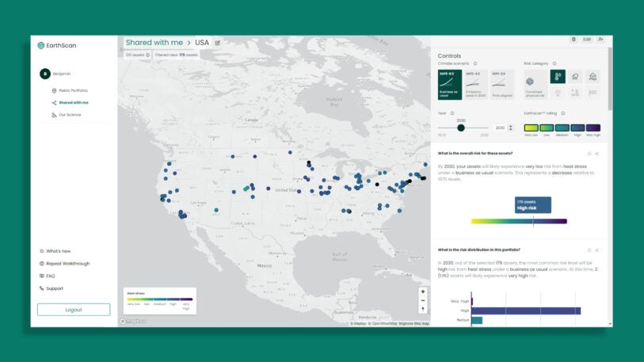
Task: Click the map zoom in plus button
Action: coord(423,292)
